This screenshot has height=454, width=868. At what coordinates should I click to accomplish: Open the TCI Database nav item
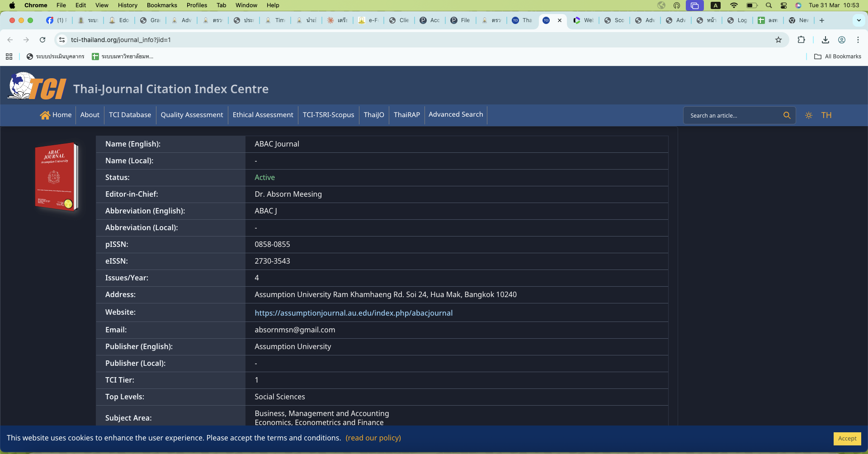pyautogui.click(x=130, y=115)
